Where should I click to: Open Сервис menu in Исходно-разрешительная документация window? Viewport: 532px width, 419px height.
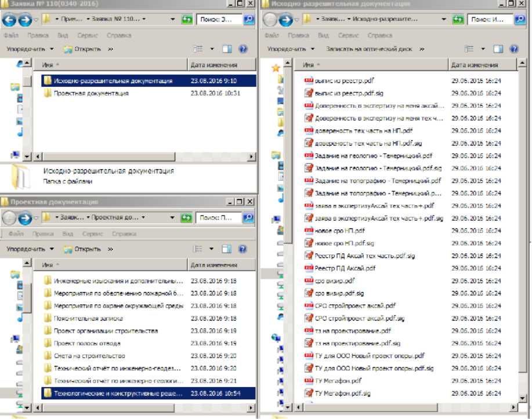(x=348, y=35)
